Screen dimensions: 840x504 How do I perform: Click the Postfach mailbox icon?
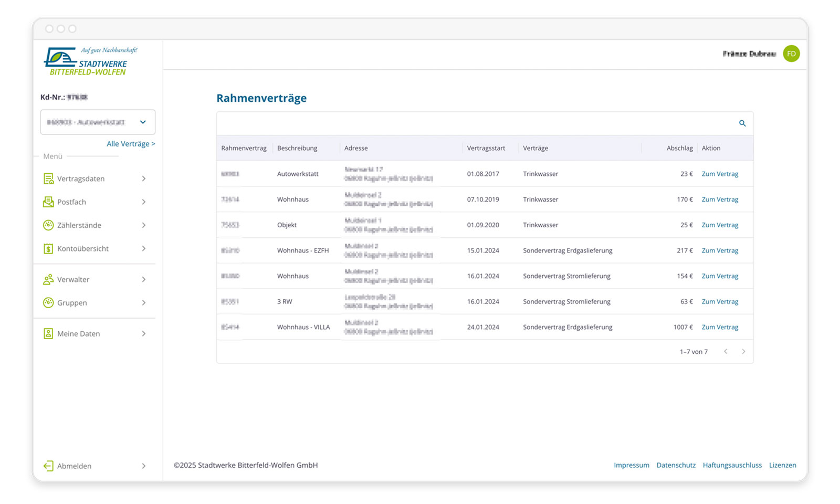[48, 202]
